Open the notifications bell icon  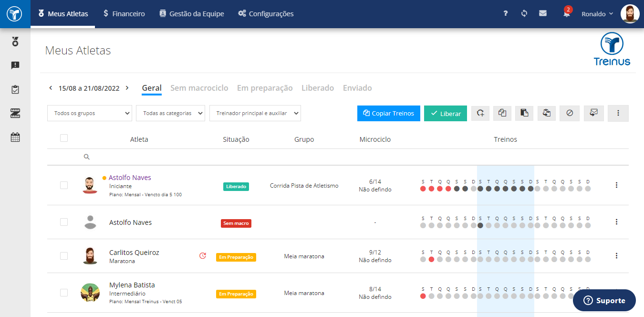coord(566,13)
